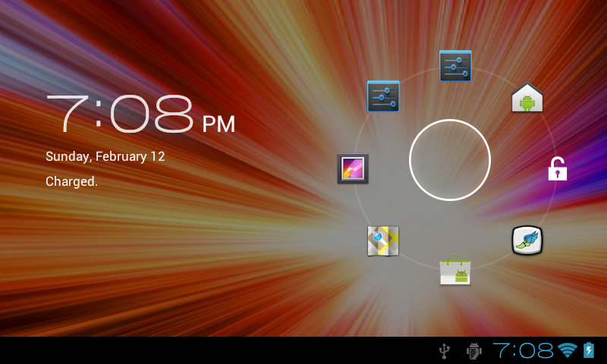
Task: Launch the Maps shortcut on the ring
Action: [x=383, y=240]
